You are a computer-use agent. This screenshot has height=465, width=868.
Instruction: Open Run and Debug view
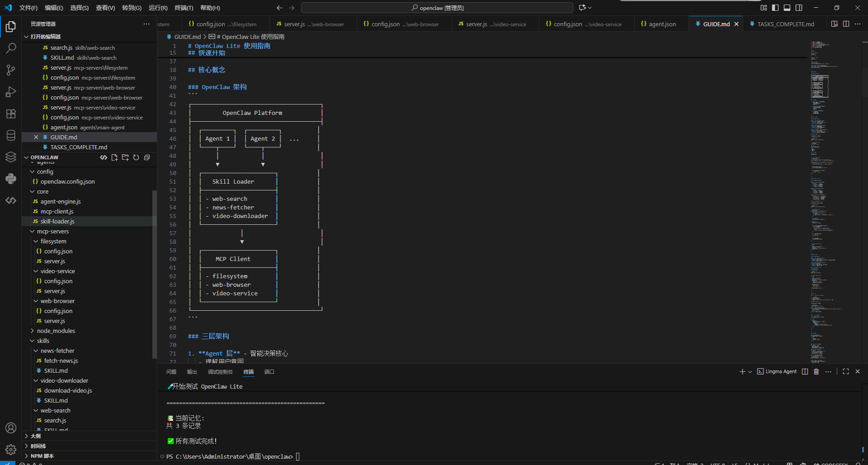point(11,92)
